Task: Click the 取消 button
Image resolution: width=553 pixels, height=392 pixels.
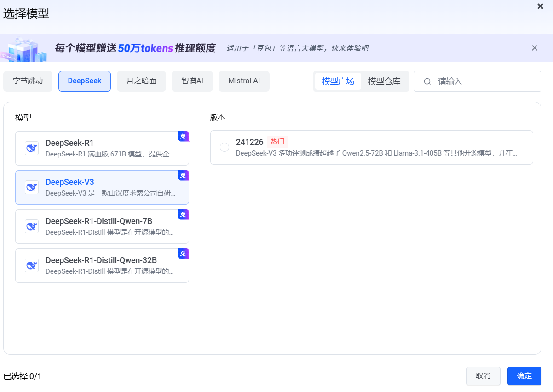Action: [483, 376]
